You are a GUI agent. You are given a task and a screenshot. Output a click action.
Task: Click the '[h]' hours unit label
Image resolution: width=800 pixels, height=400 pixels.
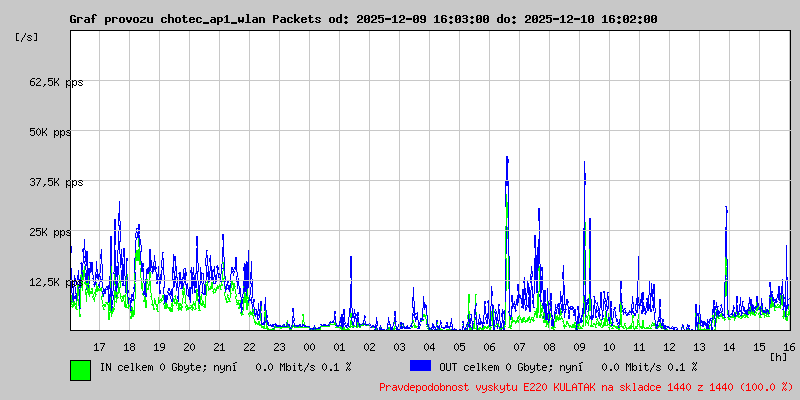(779, 356)
